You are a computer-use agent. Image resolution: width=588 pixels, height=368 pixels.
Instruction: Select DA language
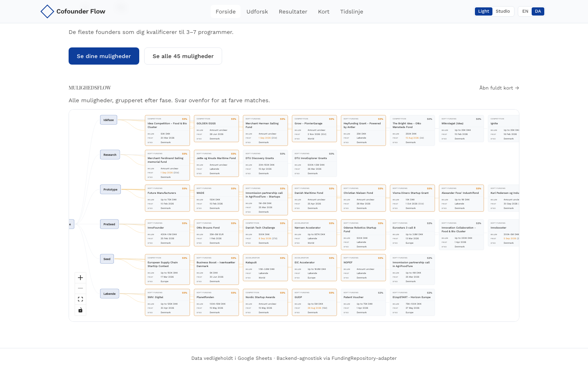(x=538, y=11)
